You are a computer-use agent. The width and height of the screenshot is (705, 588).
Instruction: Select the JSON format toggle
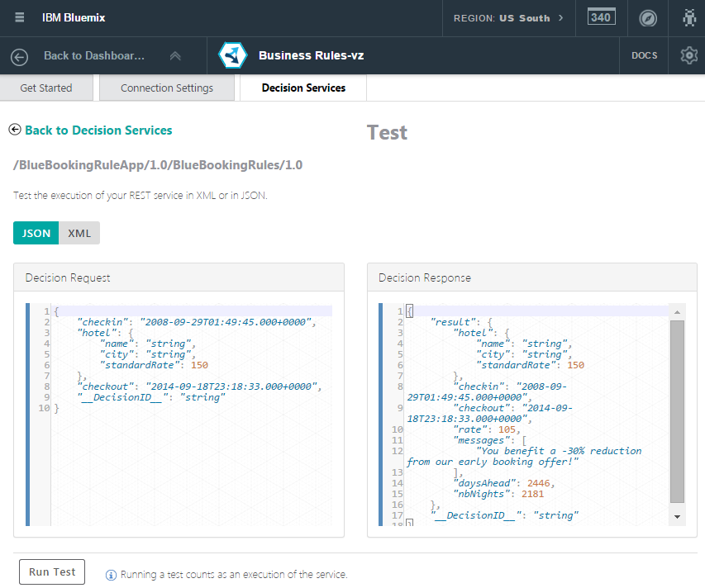[36, 233]
